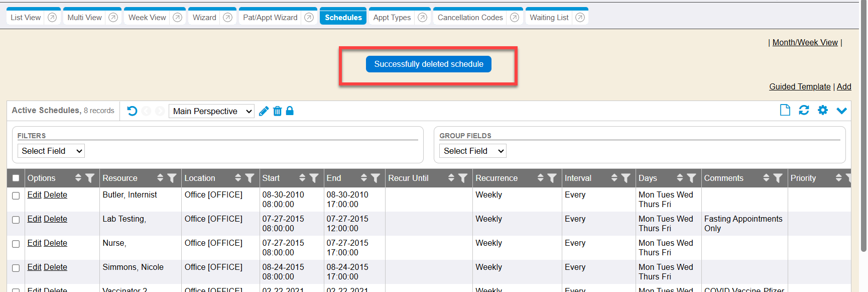Check the Butler, Internist row checkbox
Viewport: 868px width, 292px height.
[x=16, y=196]
